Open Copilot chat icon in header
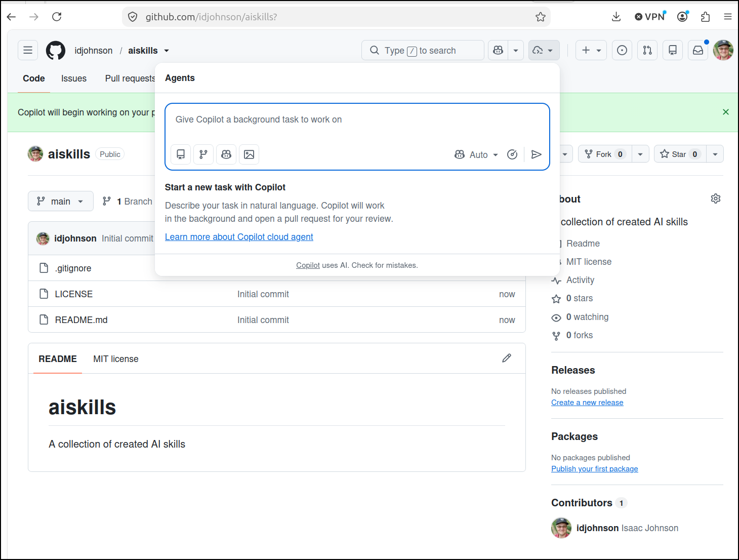The height and width of the screenshot is (560, 739). pyautogui.click(x=498, y=50)
